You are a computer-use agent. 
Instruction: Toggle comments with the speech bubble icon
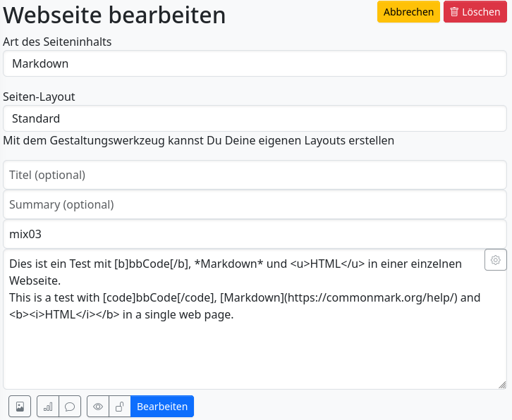(x=70, y=407)
